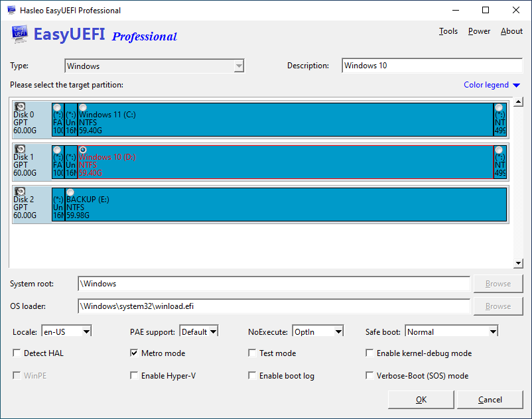Open the About menu
The height and width of the screenshot is (419, 532).
[x=511, y=31]
